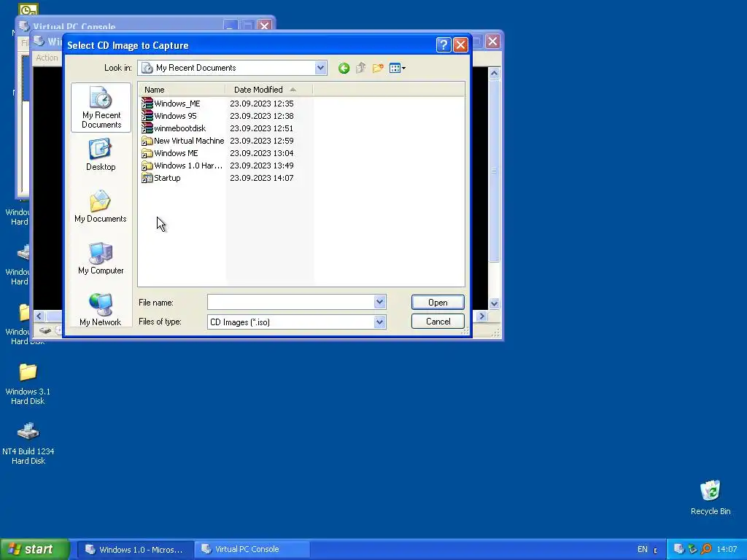Click into the File name input field
The height and width of the screenshot is (560, 747).
[x=291, y=301]
